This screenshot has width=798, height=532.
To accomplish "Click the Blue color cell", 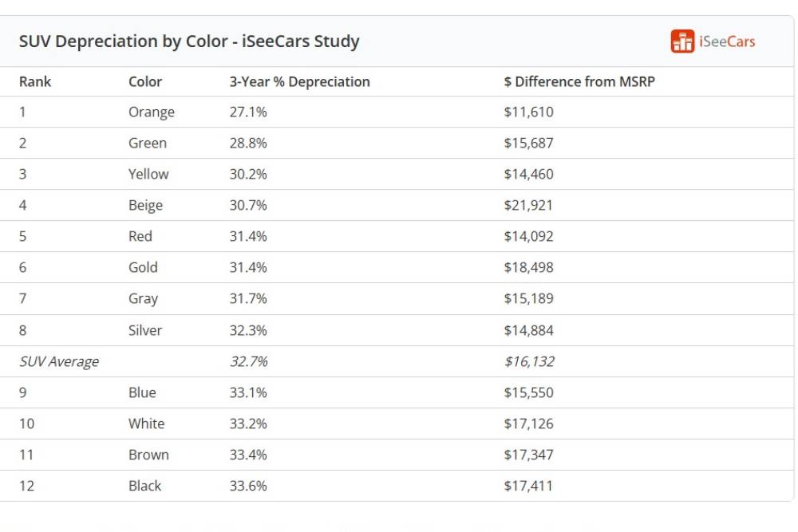I will tap(142, 392).
